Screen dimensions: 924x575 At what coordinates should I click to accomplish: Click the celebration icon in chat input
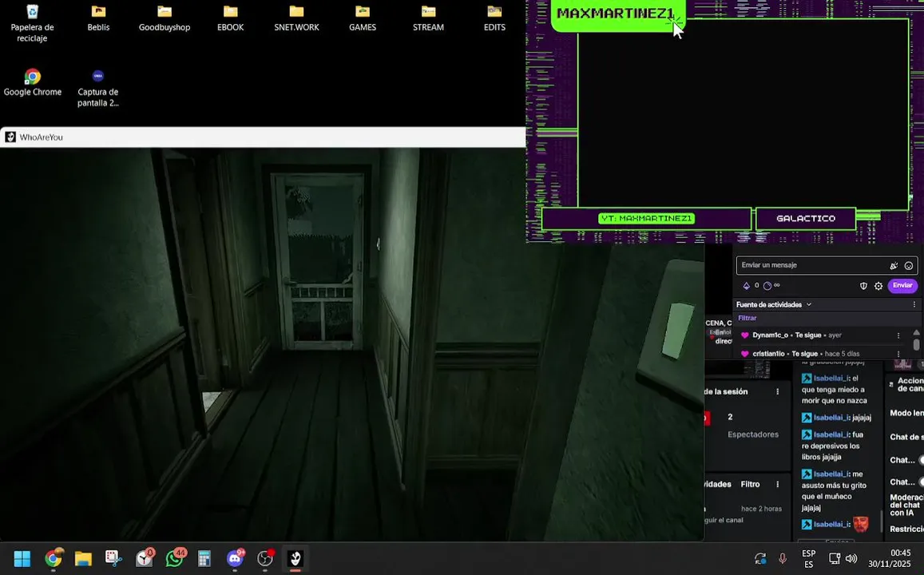tap(894, 266)
